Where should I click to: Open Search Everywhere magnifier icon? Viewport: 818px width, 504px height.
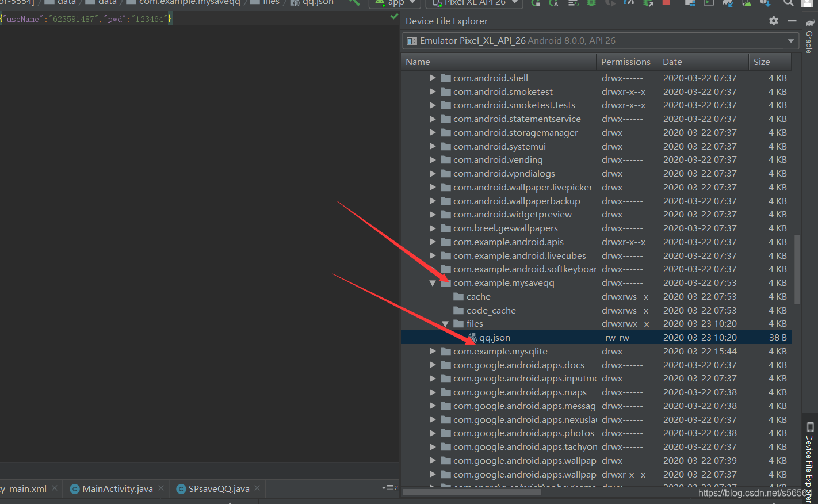[x=789, y=2]
